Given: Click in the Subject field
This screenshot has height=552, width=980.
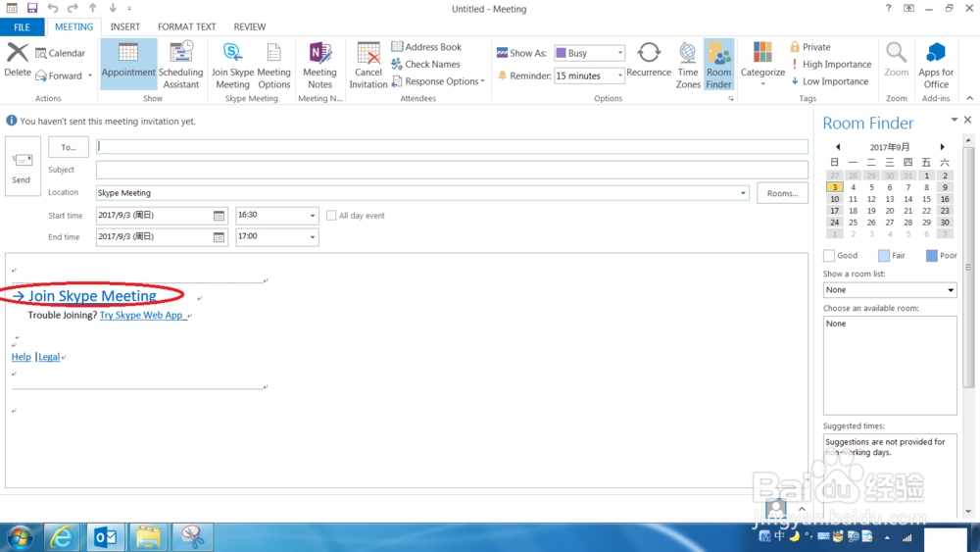Looking at the screenshot, I should 452,170.
